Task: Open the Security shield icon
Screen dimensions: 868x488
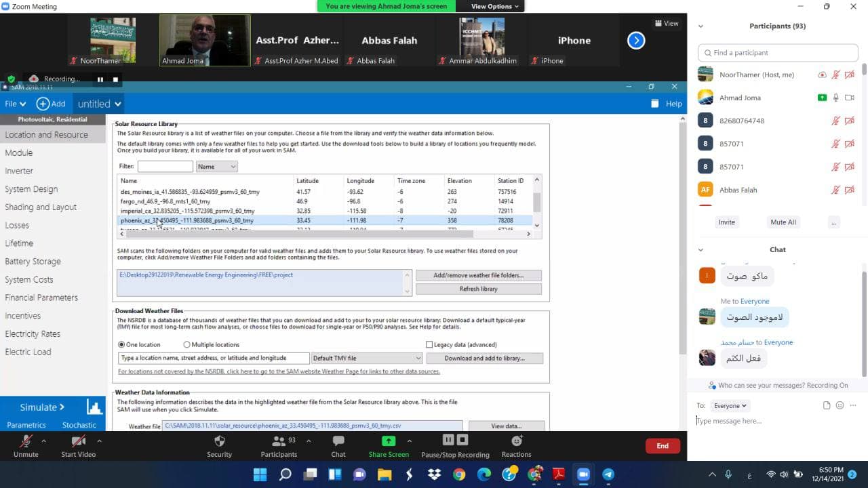Action: [x=219, y=441]
